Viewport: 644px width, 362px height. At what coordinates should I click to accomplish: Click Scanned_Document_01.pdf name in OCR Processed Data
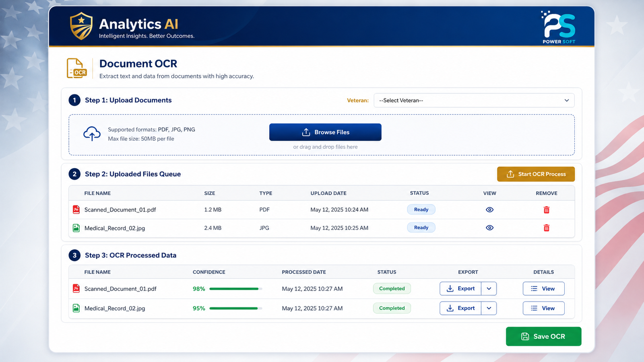pos(120,289)
